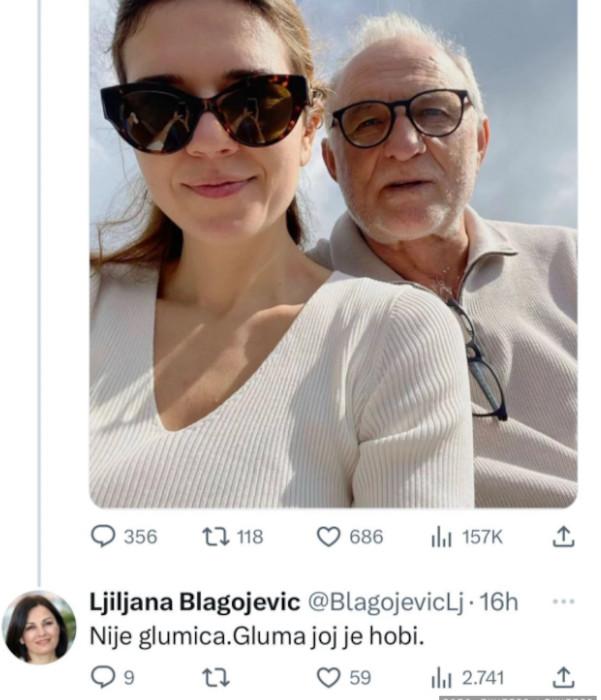View analytics icon showing 2.741 views
Screen dimensions: 601x700
click(x=441, y=677)
